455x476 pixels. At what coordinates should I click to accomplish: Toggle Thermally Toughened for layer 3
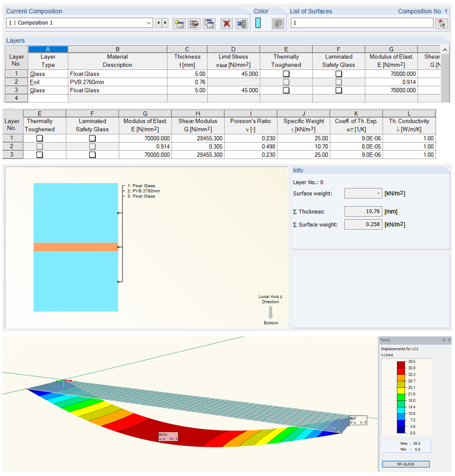286,90
